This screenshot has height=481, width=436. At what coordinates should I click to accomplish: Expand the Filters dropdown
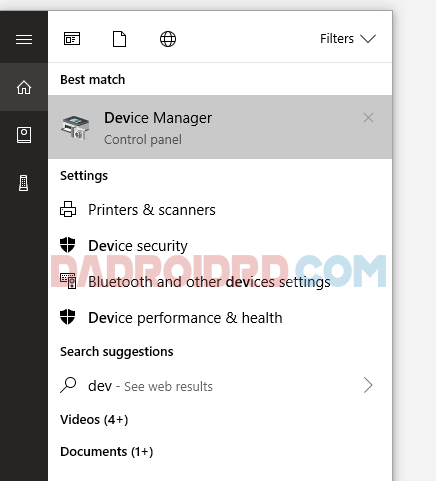point(348,39)
